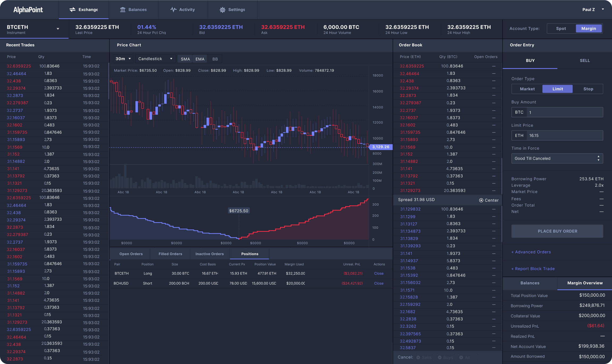Expand the 30m interval dropdown

[123, 59]
